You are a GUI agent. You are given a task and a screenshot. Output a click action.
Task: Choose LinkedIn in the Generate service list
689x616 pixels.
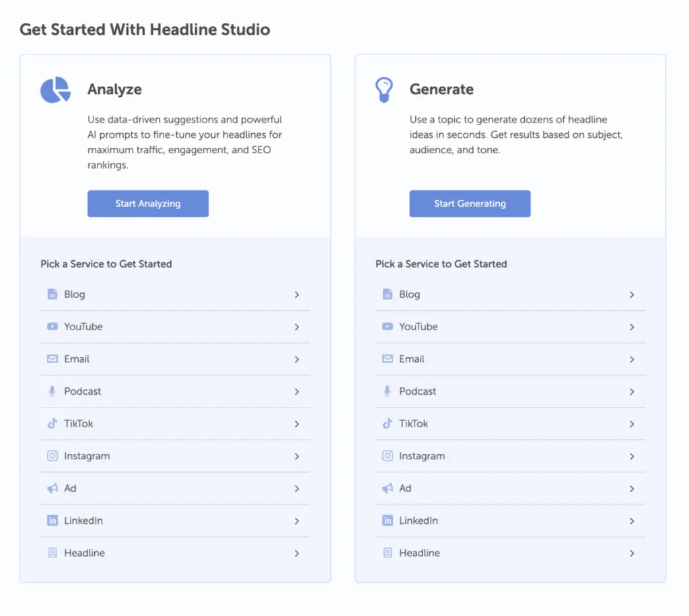tap(418, 521)
